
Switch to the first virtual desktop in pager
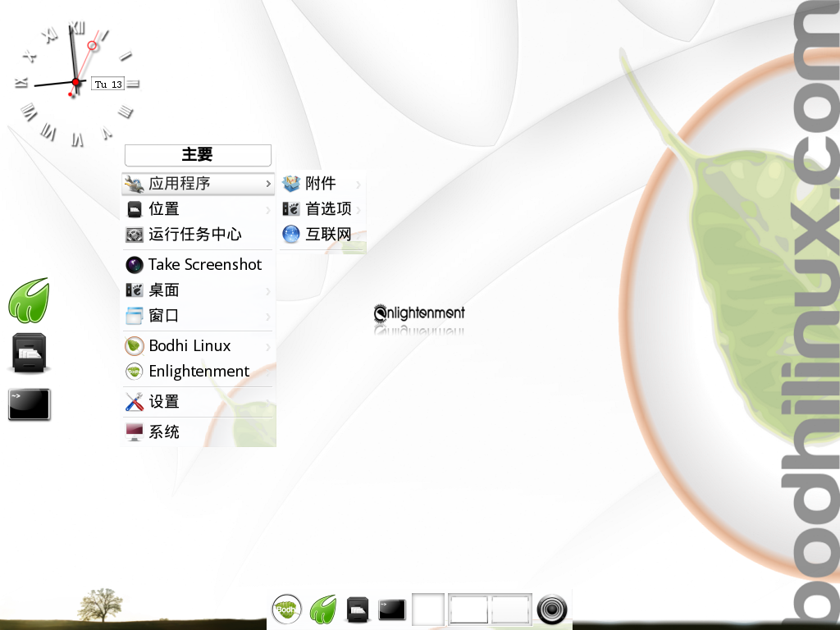(x=468, y=609)
